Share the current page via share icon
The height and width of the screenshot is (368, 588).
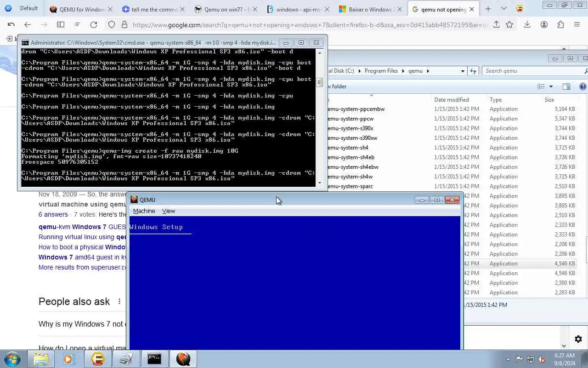[496, 25]
